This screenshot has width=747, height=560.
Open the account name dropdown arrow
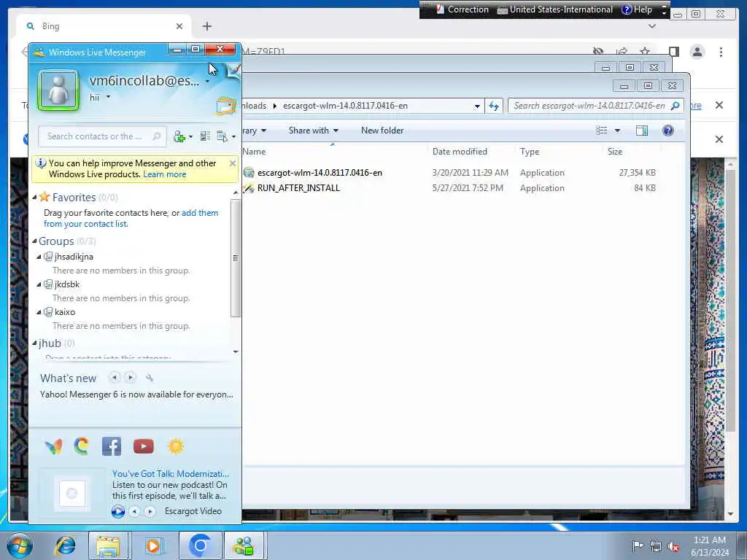[207, 82]
